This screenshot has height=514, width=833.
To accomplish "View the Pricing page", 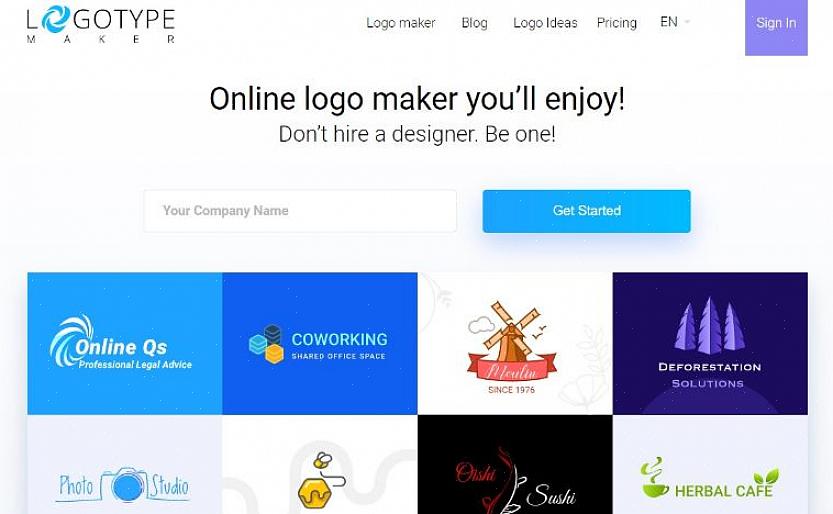I will click(x=616, y=23).
